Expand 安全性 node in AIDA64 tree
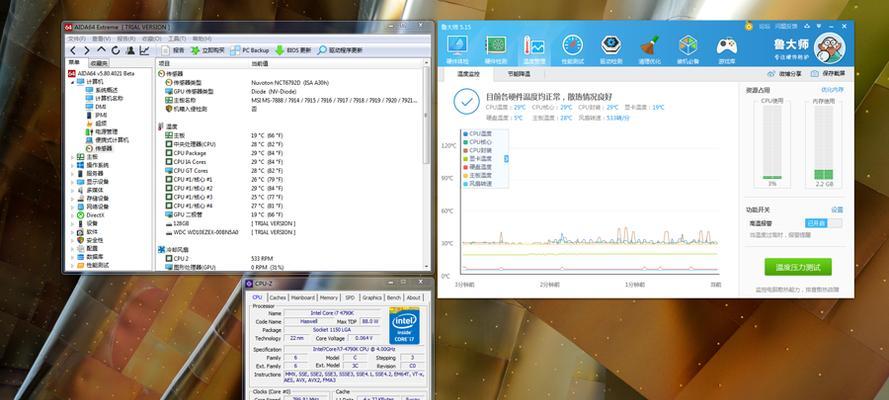Image resolution: width=889 pixels, height=400 pixels. tap(73, 240)
